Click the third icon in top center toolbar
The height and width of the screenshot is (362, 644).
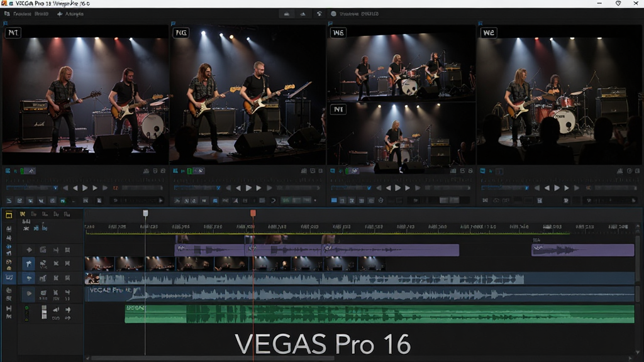pos(319,14)
